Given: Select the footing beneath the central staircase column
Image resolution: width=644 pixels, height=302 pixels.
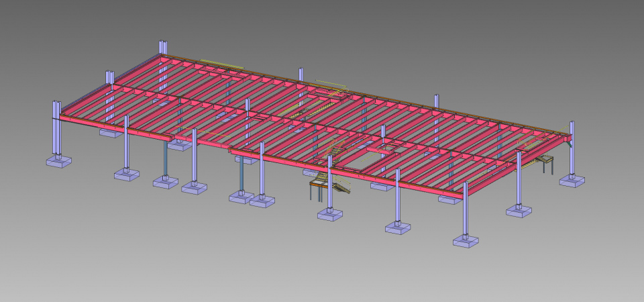Looking at the screenshot, I should [330, 214].
